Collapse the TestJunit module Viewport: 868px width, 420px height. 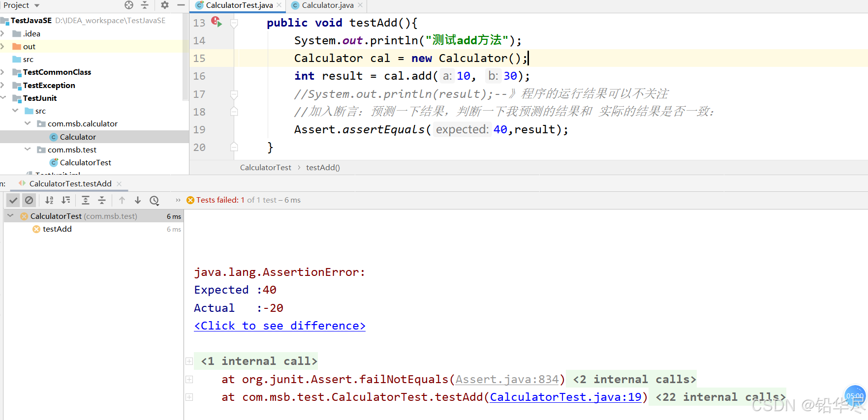3,98
